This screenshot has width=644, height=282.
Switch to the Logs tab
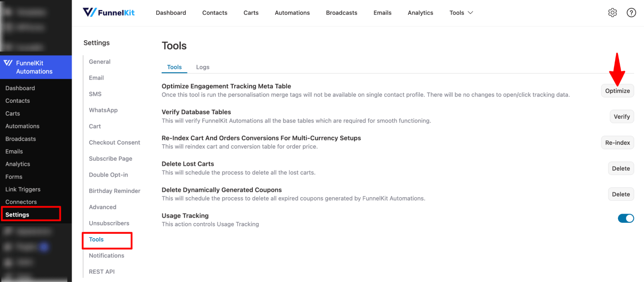[x=203, y=67]
